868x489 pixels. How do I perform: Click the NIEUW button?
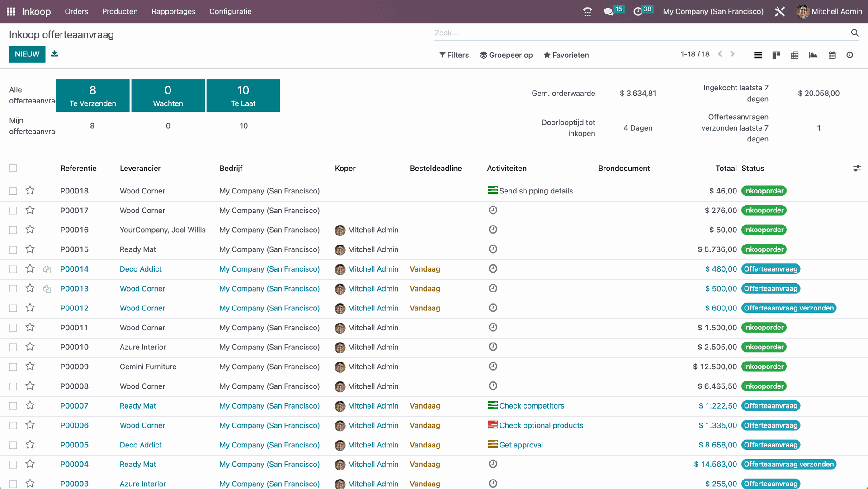(27, 54)
